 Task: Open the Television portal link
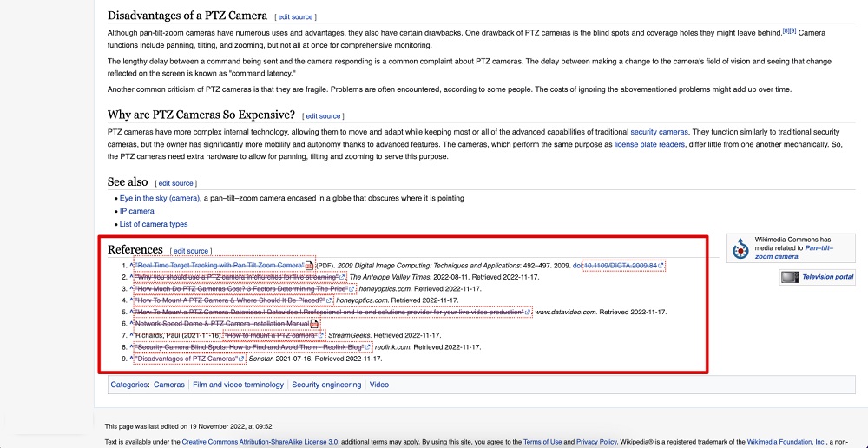click(828, 277)
